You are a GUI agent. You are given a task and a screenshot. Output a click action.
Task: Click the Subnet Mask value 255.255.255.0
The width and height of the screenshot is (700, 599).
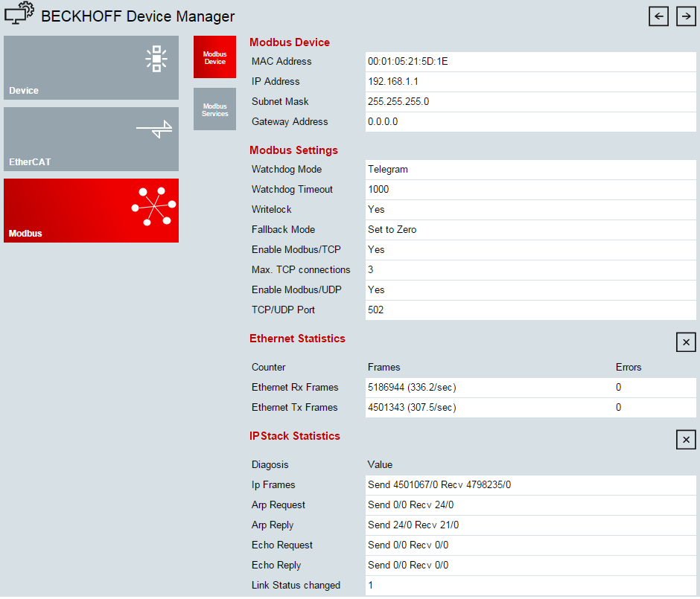coord(398,102)
